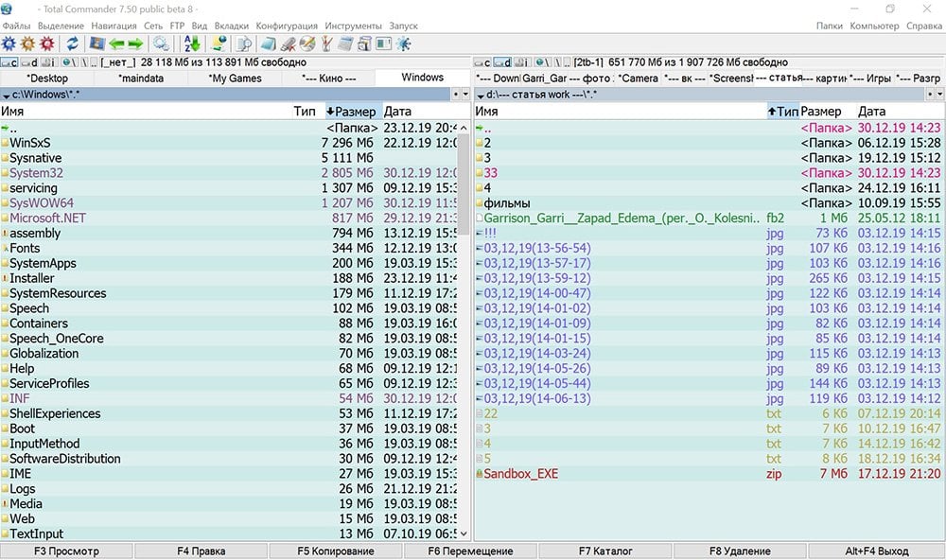Screen dimensions: 946x560
Task: Click the green forward arrow icon
Action: [x=135, y=44]
